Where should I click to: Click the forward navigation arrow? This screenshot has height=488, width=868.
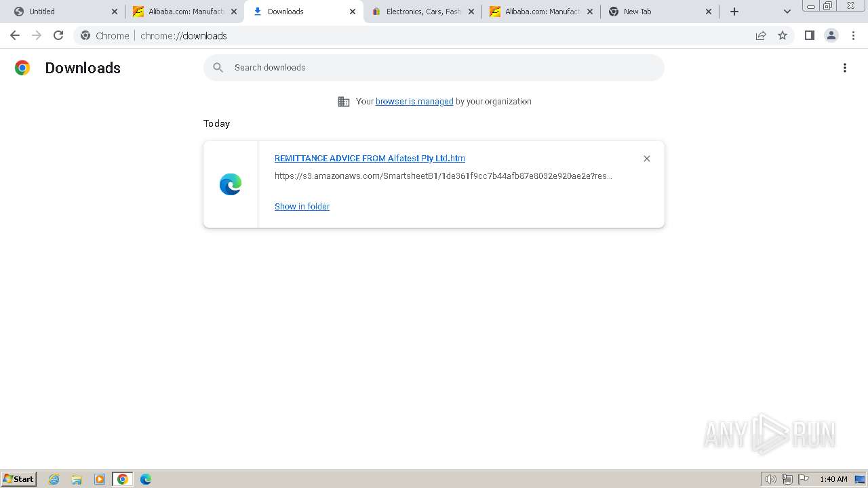coord(37,35)
